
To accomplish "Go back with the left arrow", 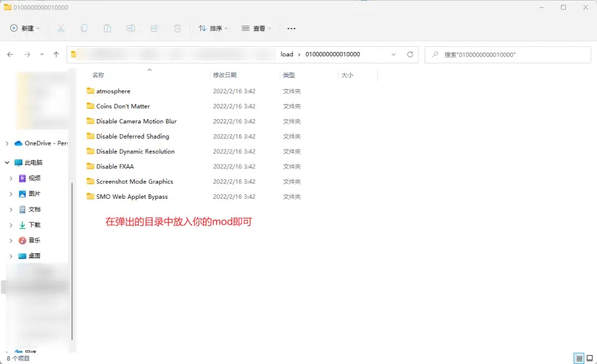I will click(10, 54).
